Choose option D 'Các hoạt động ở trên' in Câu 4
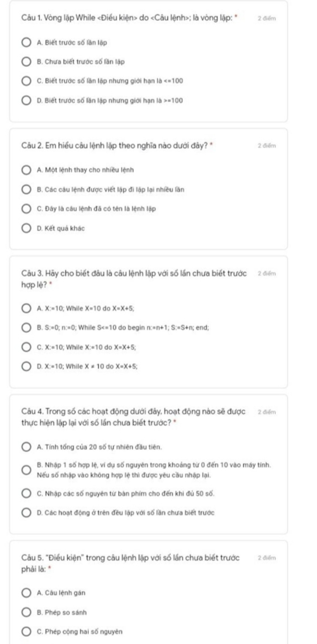The image size is (317, 644). pyautogui.click(x=26, y=513)
